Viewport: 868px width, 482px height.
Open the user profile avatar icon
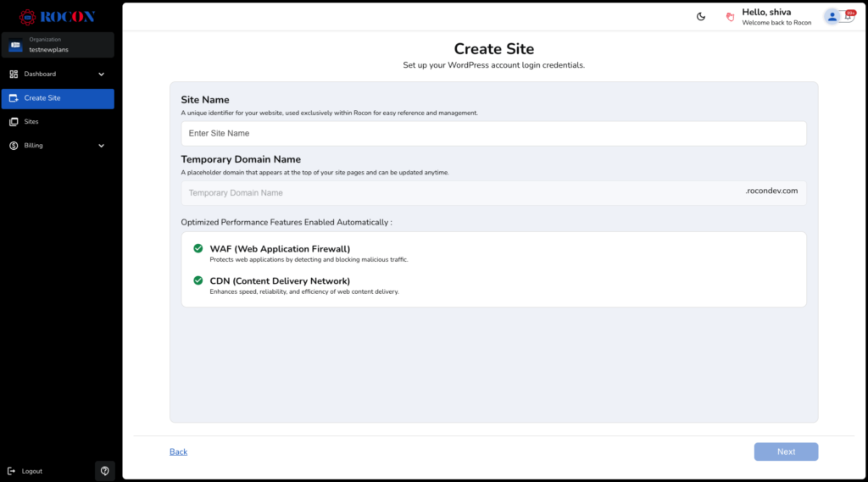point(832,16)
